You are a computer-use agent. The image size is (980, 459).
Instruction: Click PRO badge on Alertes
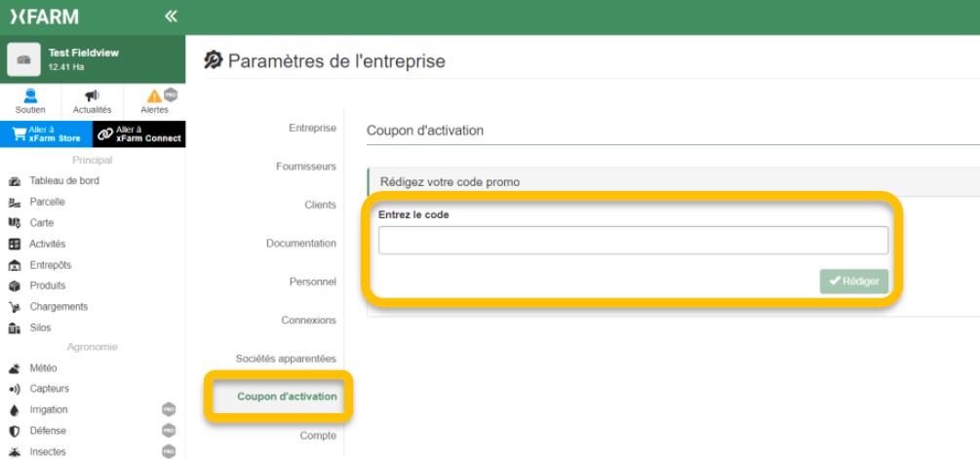(x=171, y=95)
